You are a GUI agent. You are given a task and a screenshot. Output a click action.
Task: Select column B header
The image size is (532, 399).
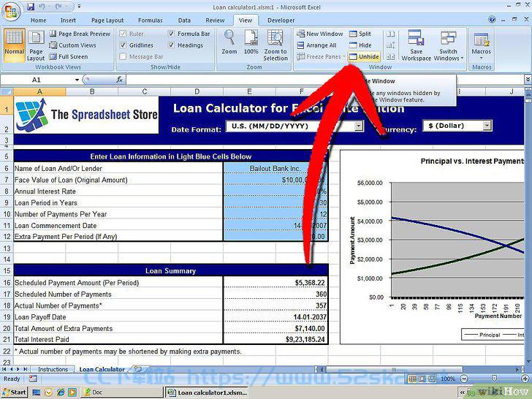pos(92,91)
